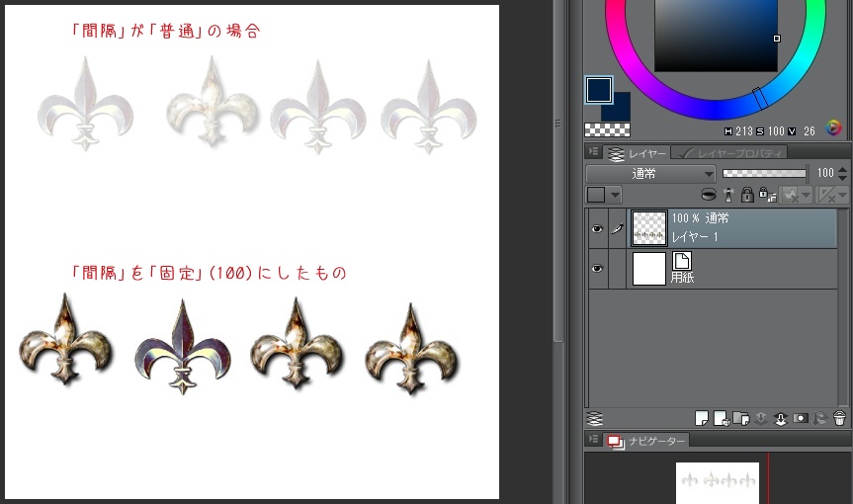The width and height of the screenshot is (853, 504).
Task: Click the V value 26 field
Action: tap(809, 131)
